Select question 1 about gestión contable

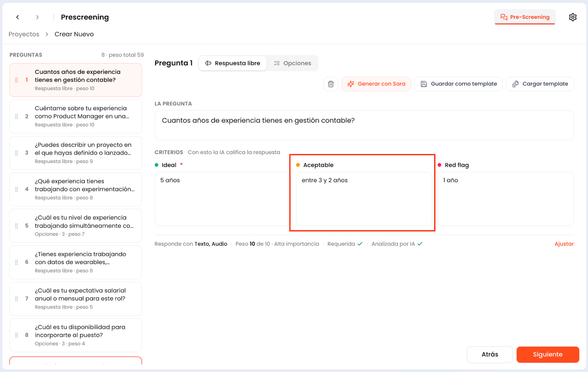point(76,80)
